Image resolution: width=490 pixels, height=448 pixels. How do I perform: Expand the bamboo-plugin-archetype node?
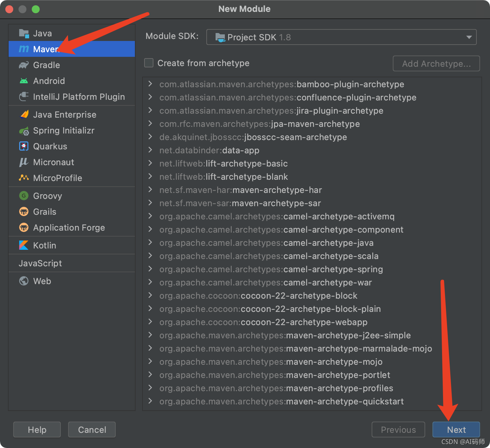pos(150,84)
